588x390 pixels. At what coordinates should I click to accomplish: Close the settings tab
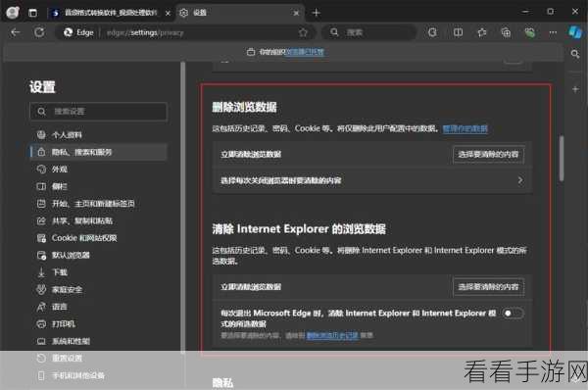click(296, 13)
